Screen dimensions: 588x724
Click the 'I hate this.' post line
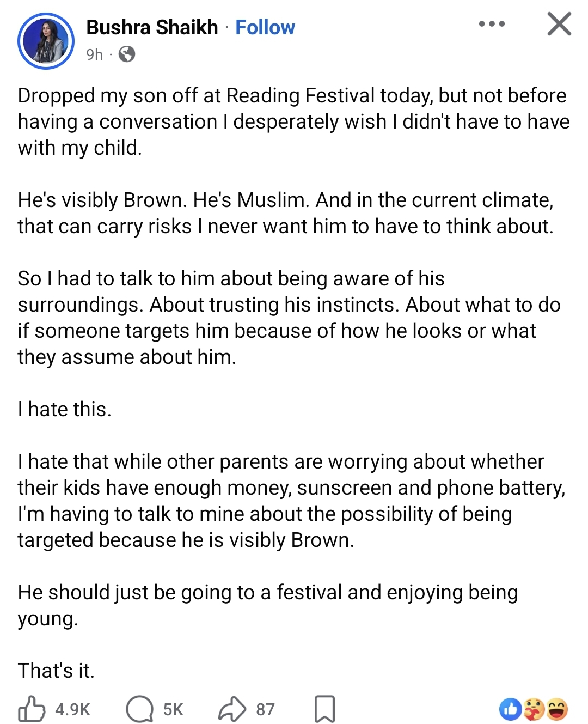[x=64, y=409]
